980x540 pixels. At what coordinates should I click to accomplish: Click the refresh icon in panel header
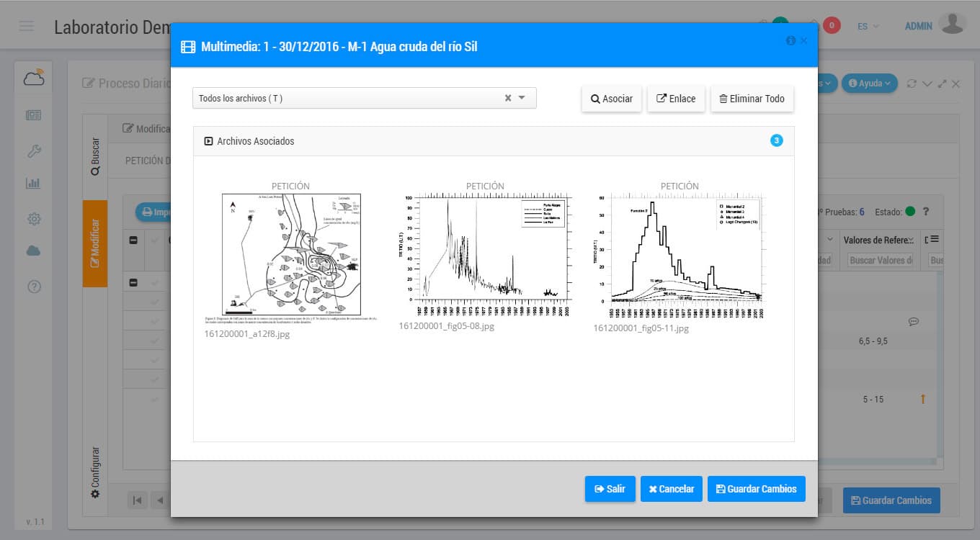[x=912, y=84]
